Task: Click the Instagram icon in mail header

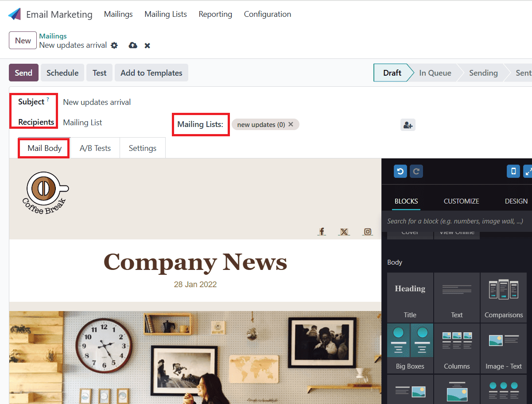Action: (x=368, y=231)
